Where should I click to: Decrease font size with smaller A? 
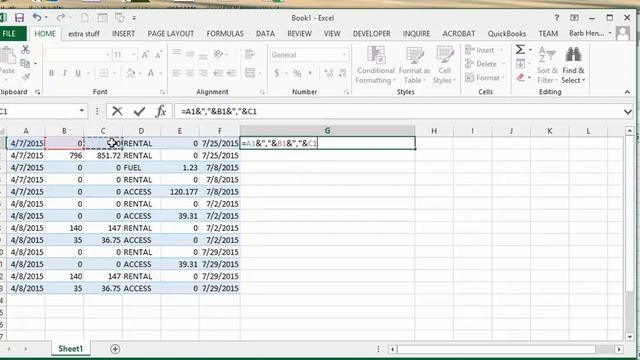[158, 54]
